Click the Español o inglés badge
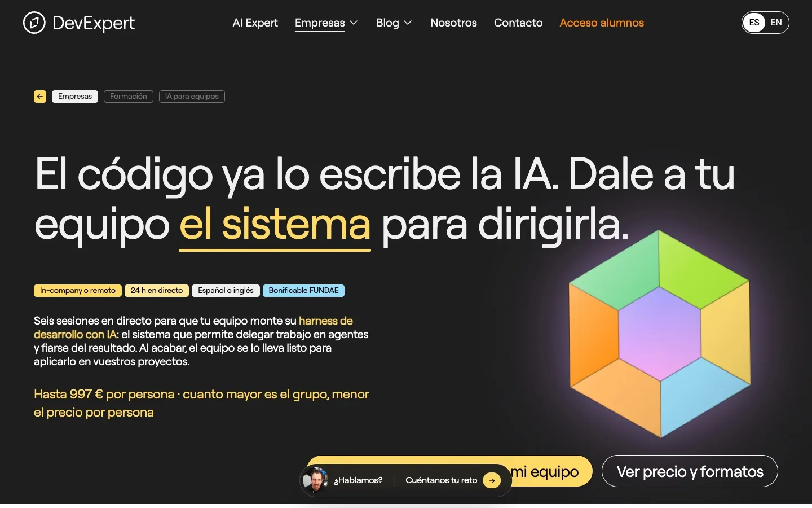Viewport: 812px width, 508px height. 226,291
